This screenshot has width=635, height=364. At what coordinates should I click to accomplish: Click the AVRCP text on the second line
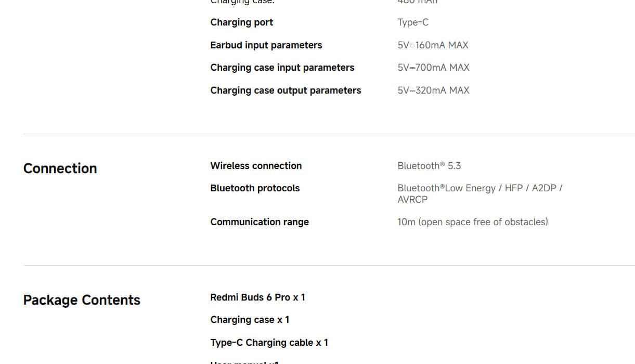[x=412, y=200]
